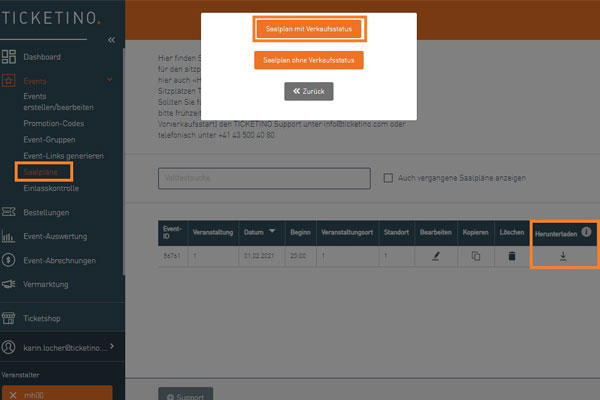Enable 'Auch vergangene Saalpläne anzeigen' checkbox
600x400 pixels.
(x=389, y=178)
